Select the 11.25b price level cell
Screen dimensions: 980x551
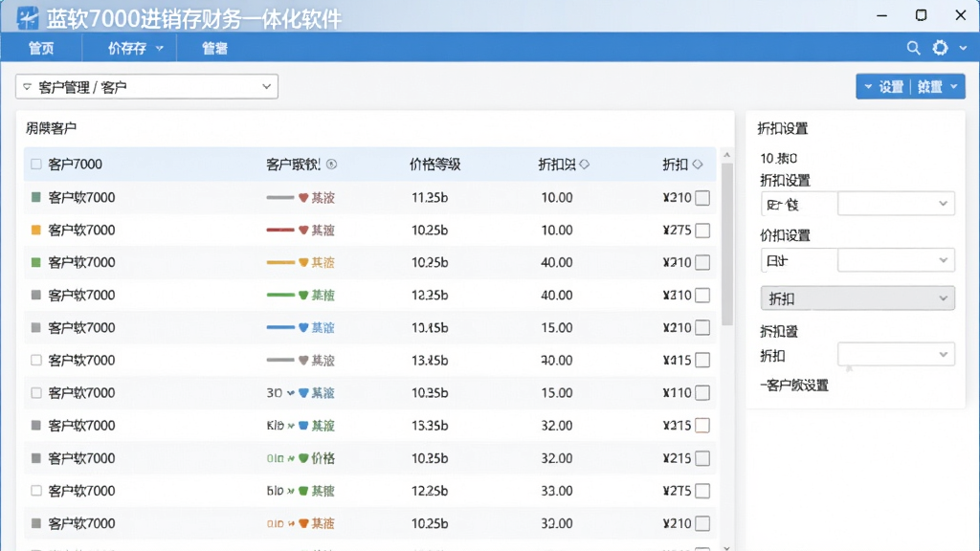tap(430, 198)
